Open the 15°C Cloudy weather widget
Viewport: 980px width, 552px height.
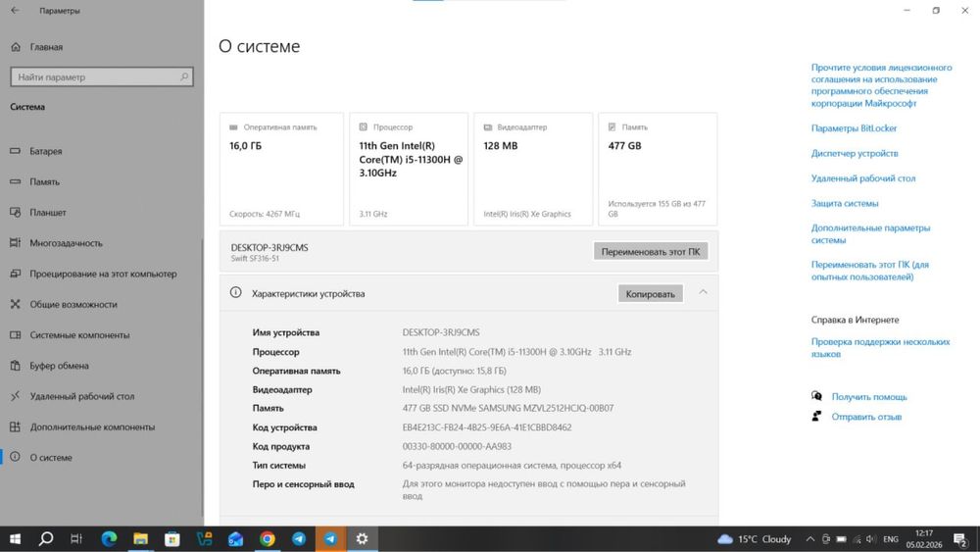pyautogui.click(x=755, y=539)
